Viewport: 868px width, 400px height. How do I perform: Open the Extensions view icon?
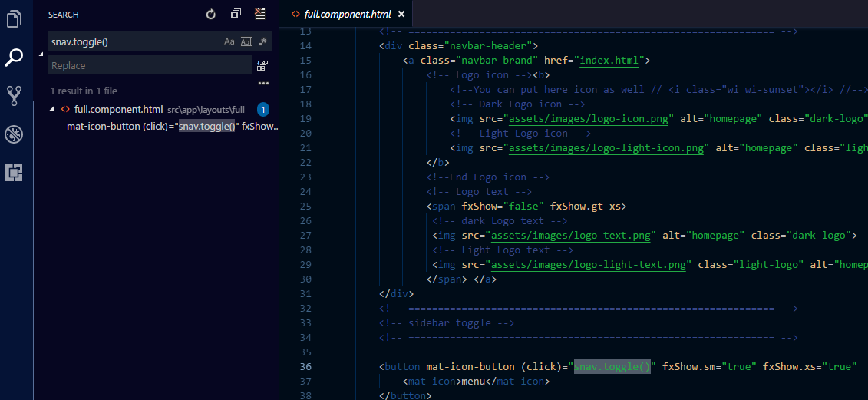[x=14, y=173]
